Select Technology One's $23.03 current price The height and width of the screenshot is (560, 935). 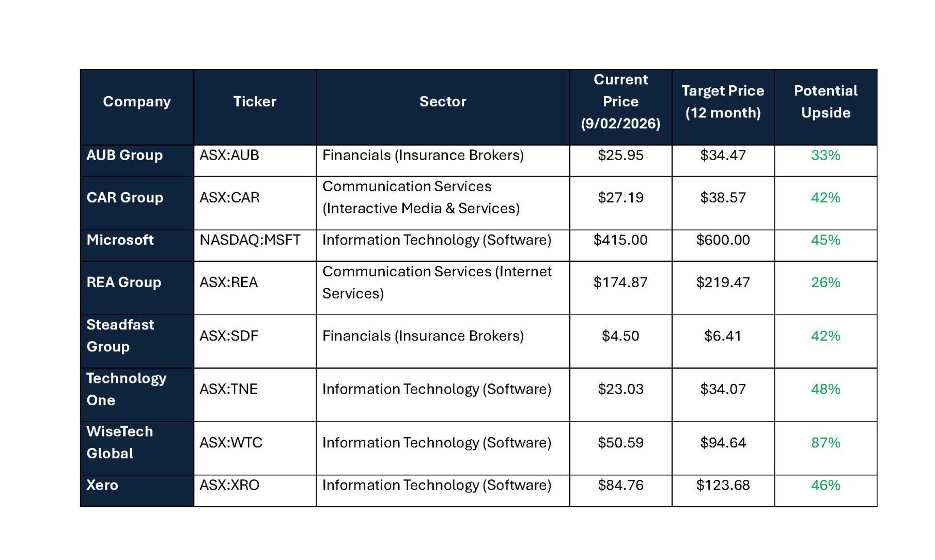(x=620, y=390)
